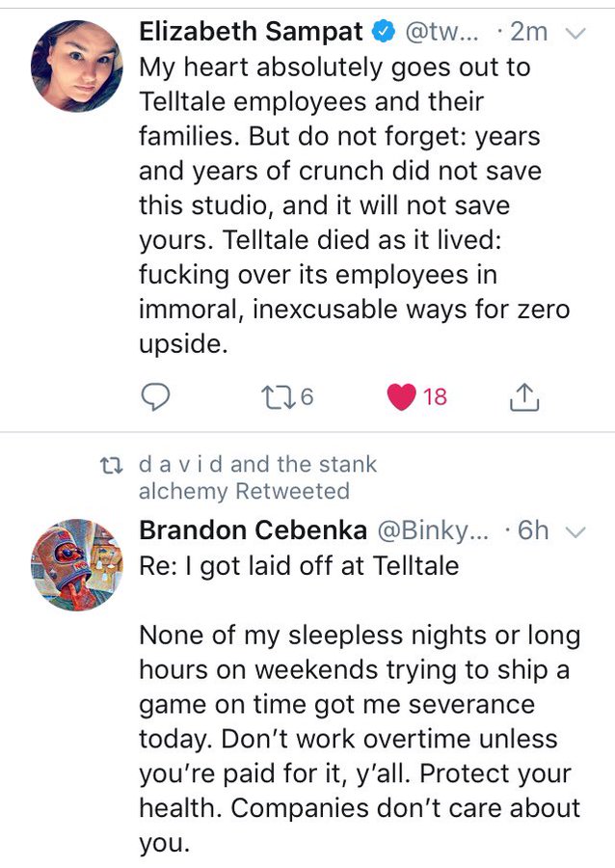Open "d a v i d and the stank alchemy Retweeted"
Screen dimensions: 615x868
(256, 477)
